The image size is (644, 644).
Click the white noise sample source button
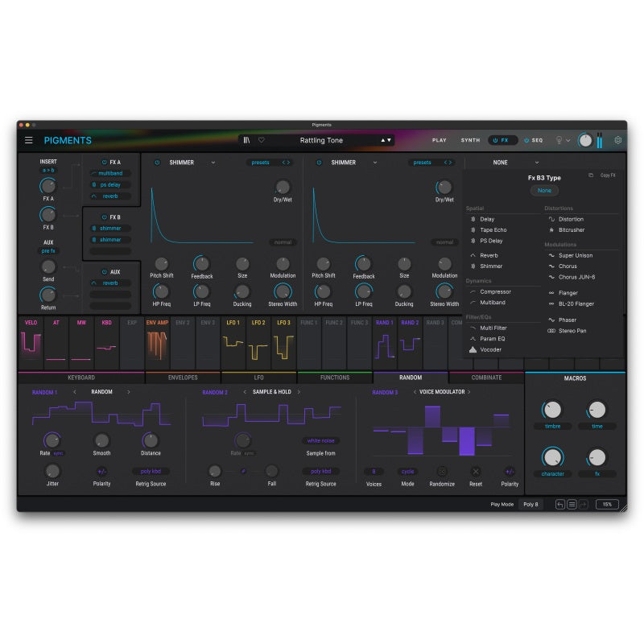click(320, 441)
